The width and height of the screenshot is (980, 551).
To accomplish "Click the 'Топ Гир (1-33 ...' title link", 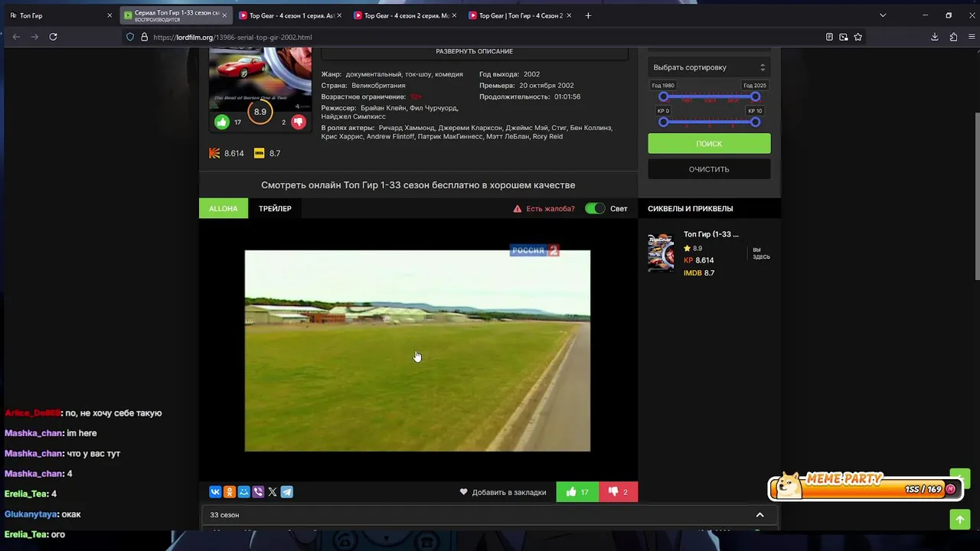I will point(711,234).
